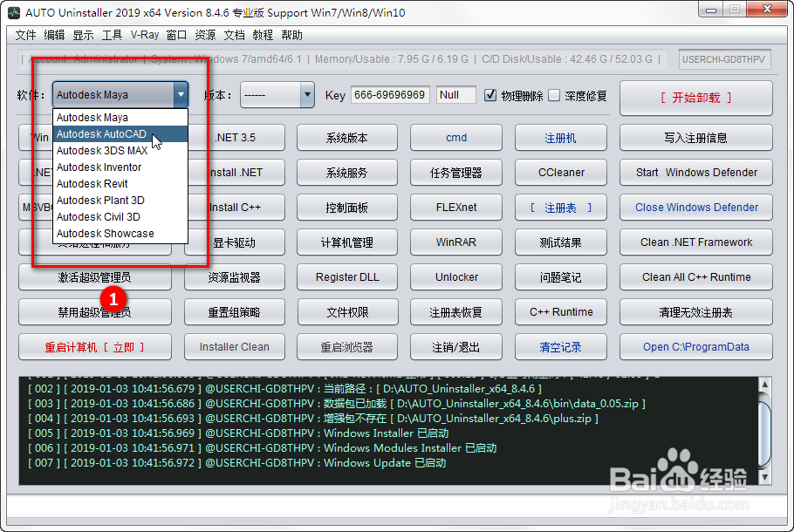Click the Null input field
This screenshot has width=794, height=532.
coord(456,95)
